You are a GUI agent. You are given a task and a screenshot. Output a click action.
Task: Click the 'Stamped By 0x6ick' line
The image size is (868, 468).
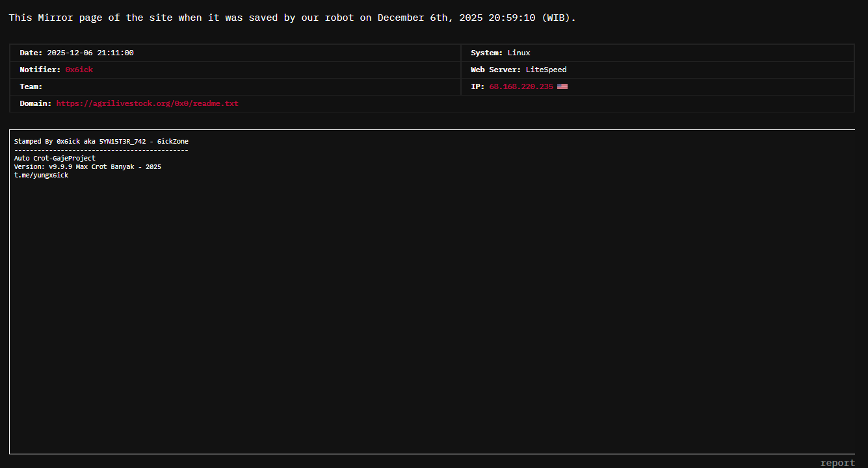(101, 141)
